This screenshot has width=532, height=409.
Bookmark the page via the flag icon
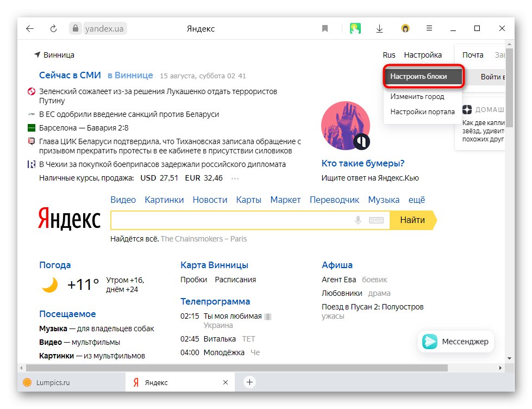coord(324,28)
